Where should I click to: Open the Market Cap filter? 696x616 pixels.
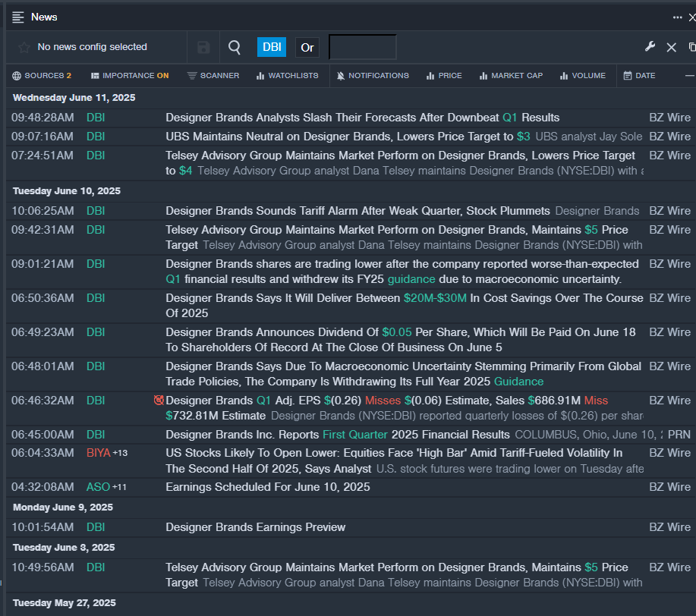click(511, 75)
